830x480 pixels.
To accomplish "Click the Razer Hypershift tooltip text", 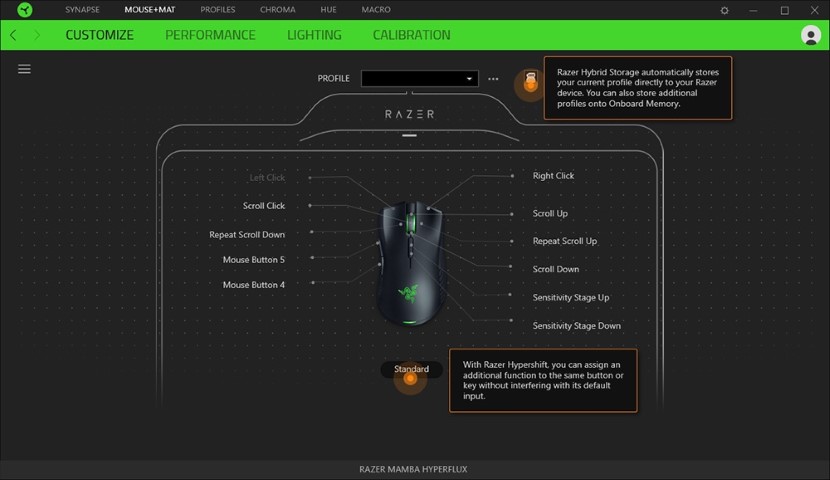I will 543,381.
